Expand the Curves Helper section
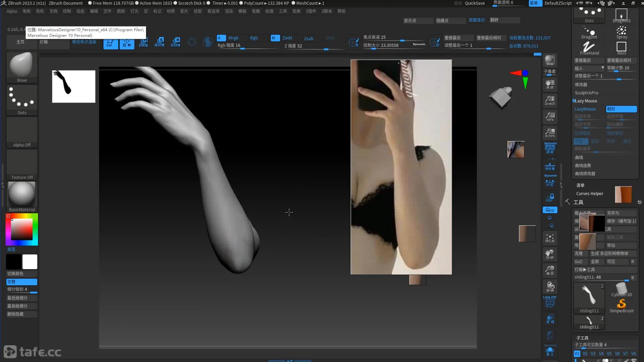Screen dimensions: 644x362 (589, 194)
